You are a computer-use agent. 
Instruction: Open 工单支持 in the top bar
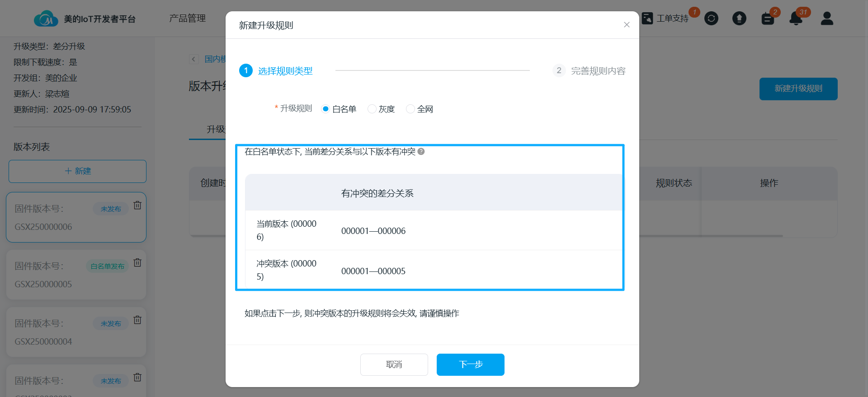pyautogui.click(x=665, y=19)
